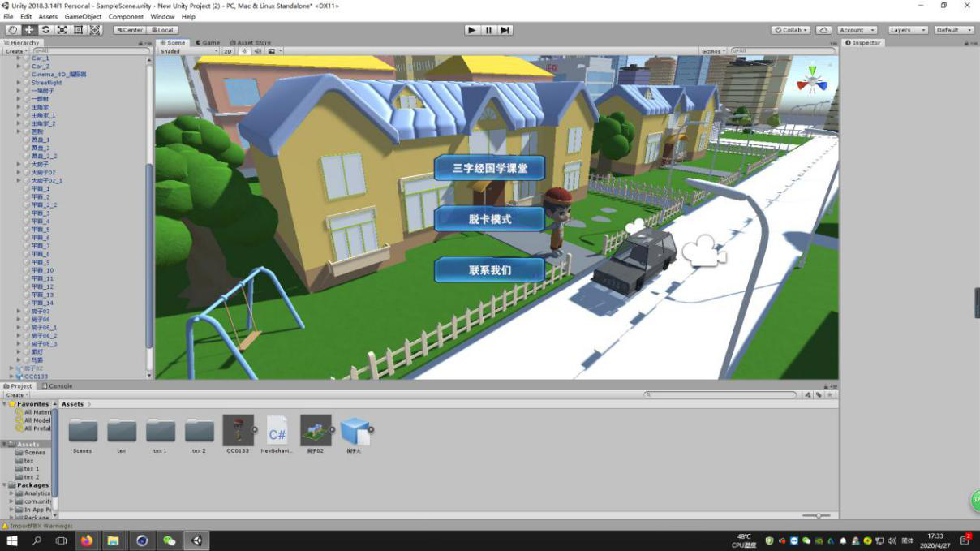Open the Assets menu
Image resolution: width=980 pixels, height=551 pixels.
48,16
